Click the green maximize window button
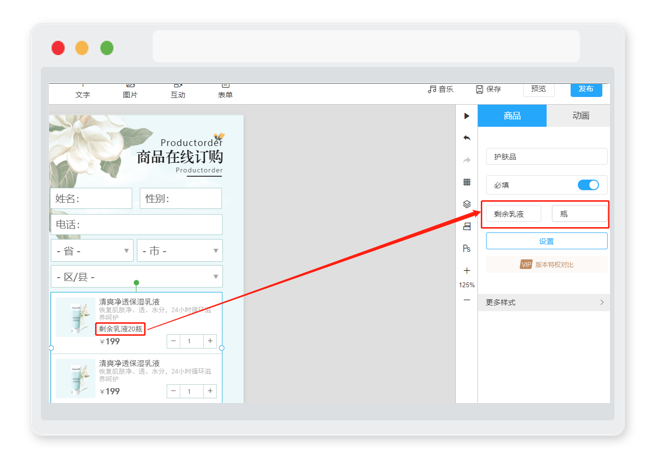This screenshot has width=660, height=460. point(106,48)
